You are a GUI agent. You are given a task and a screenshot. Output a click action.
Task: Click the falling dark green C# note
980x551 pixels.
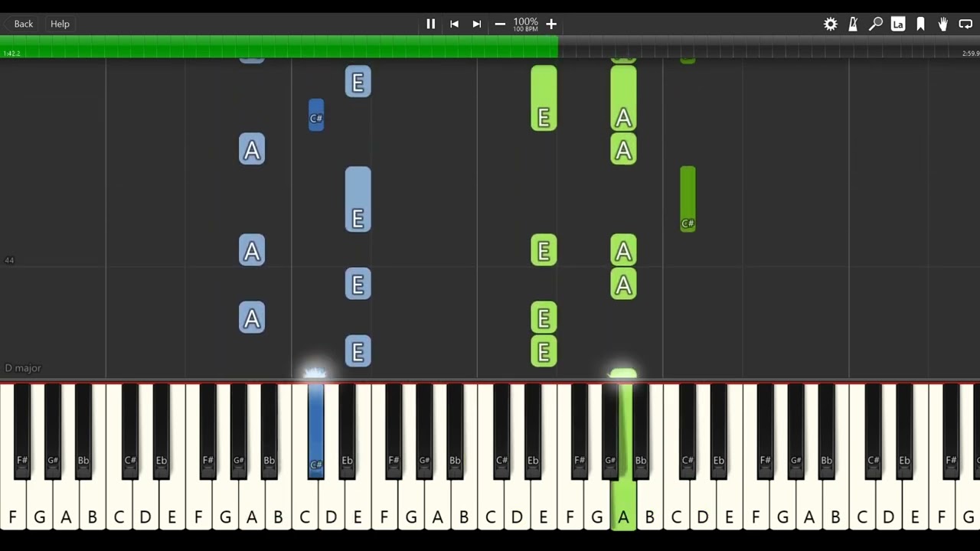(x=688, y=199)
